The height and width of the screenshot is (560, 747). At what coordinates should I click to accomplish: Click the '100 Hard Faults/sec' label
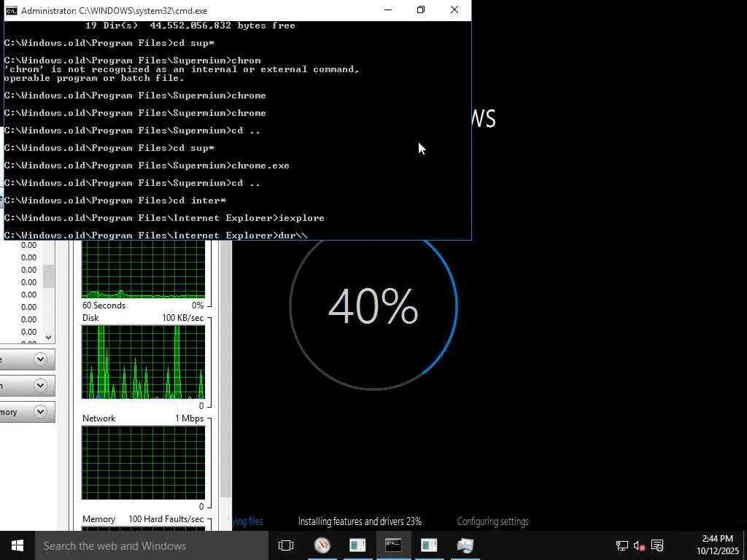pyautogui.click(x=166, y=518)
